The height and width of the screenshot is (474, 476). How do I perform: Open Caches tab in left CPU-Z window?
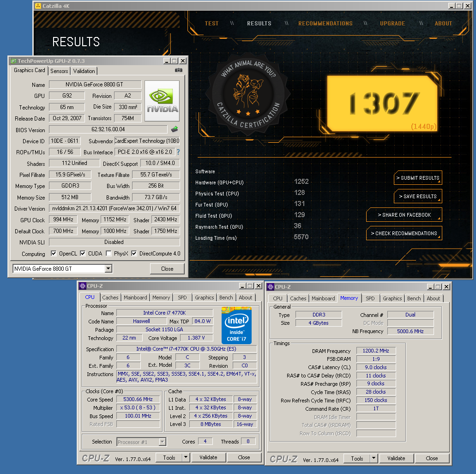[110, 298]
